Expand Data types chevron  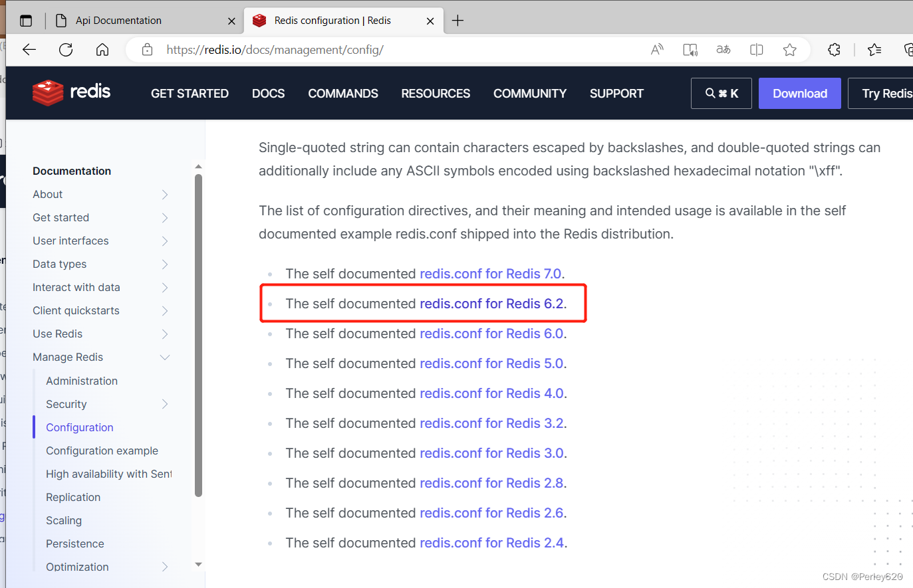click(165, 264)
